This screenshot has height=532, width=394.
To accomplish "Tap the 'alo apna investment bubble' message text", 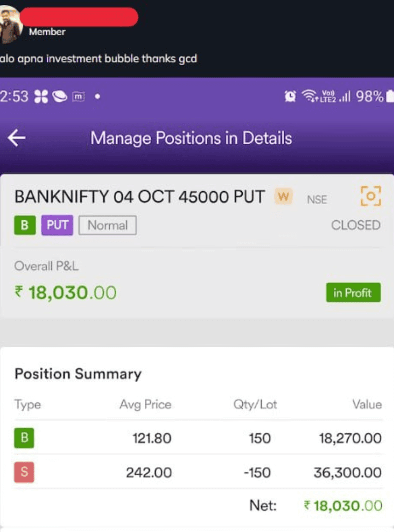I will [98, 59].
